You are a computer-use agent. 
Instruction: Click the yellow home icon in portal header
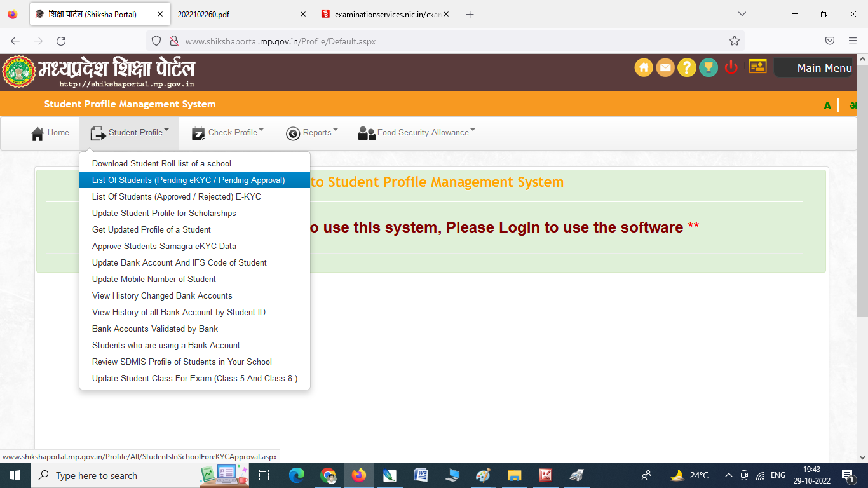click(x=644, y=67)
